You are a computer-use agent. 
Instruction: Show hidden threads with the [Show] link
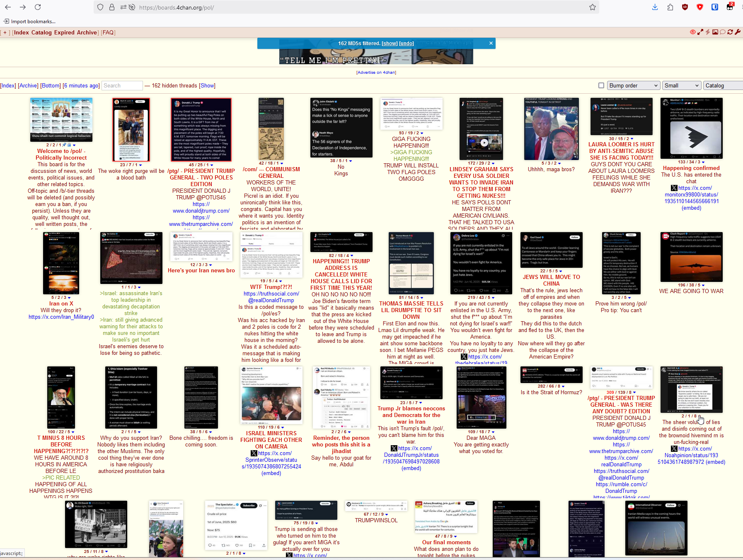(x=207, y=85)
